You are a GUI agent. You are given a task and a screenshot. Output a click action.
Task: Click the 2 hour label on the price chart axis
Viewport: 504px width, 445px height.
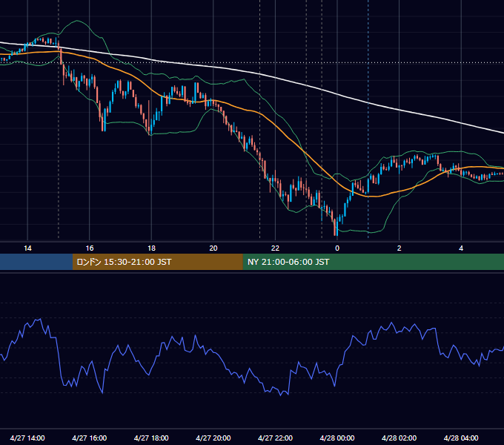click(399, 248)
